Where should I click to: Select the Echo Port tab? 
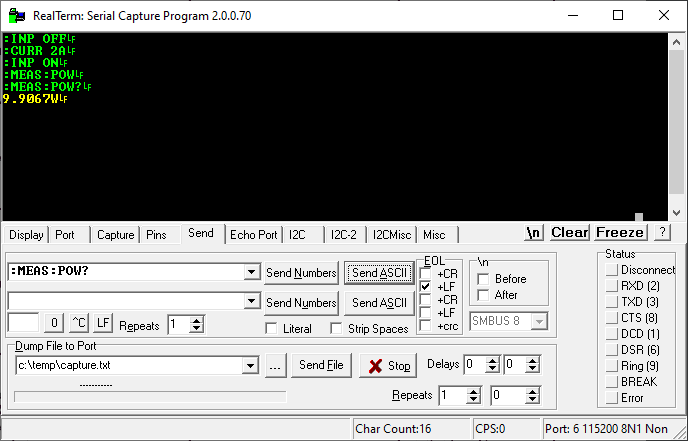coord(254,235)
